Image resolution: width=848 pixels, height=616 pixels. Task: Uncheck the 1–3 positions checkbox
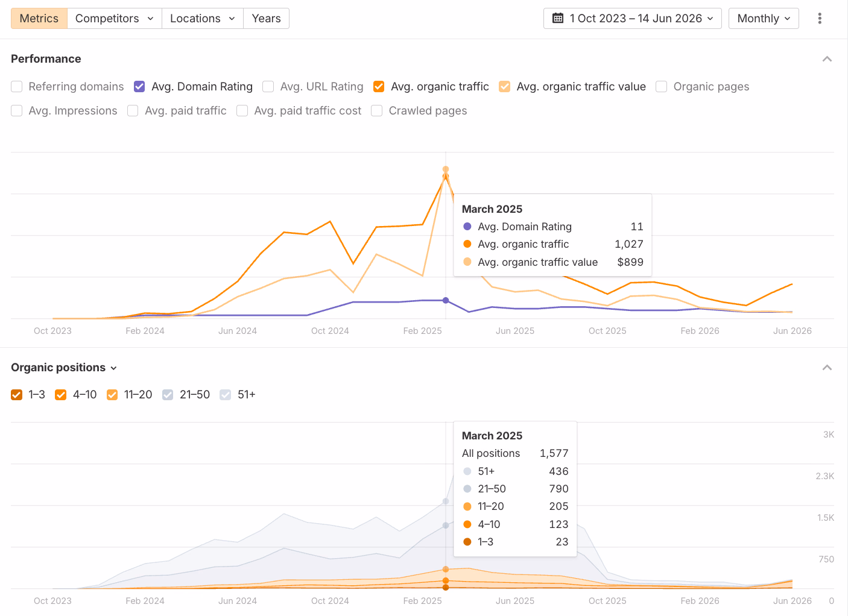pyautogui.click(x=17, y=395)
